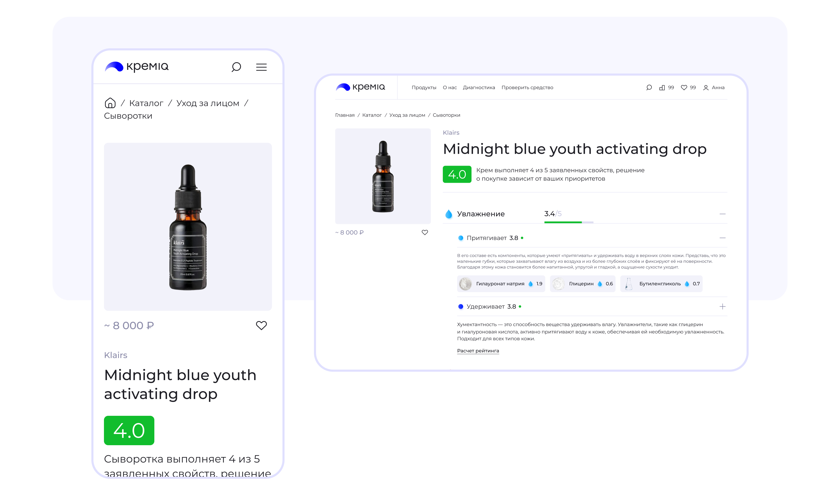840x504 pixels.
Task: Collapse the Увлажнение section
Action: [722, 214]
